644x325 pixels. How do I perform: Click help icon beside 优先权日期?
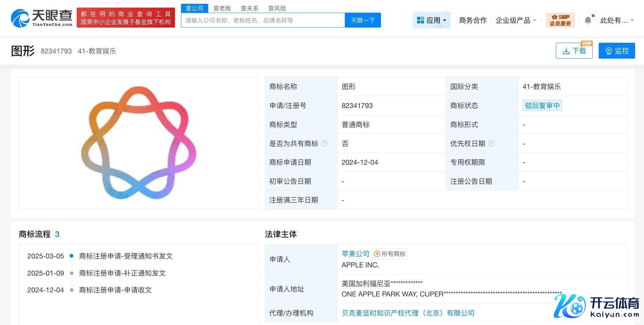[x=491, y=143]
